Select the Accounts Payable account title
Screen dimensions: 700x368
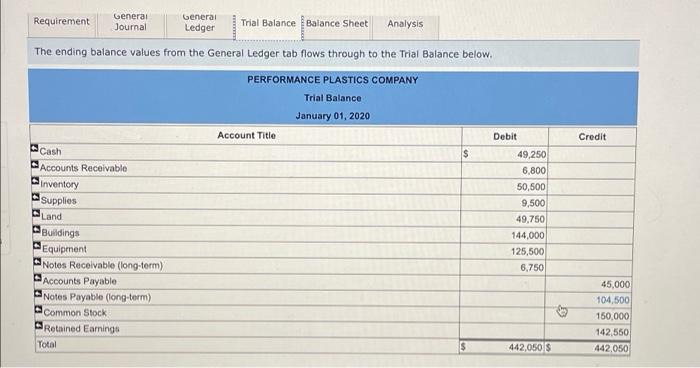(x=80, y=281)
